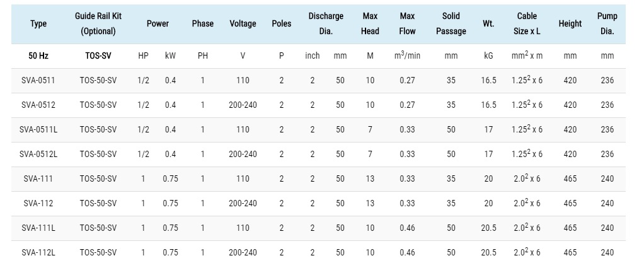Click the 50 Hz subheader cell

[x=38, y=56]
